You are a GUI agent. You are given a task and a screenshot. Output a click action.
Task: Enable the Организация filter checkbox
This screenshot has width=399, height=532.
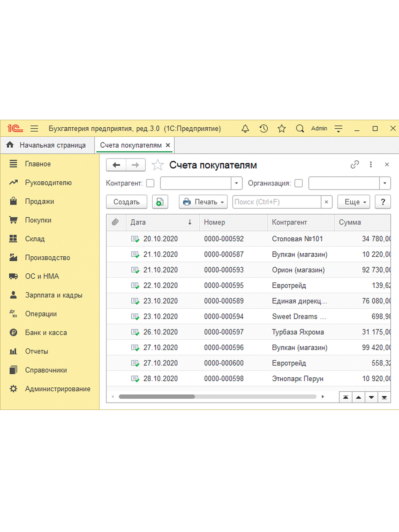click(299, 183)
